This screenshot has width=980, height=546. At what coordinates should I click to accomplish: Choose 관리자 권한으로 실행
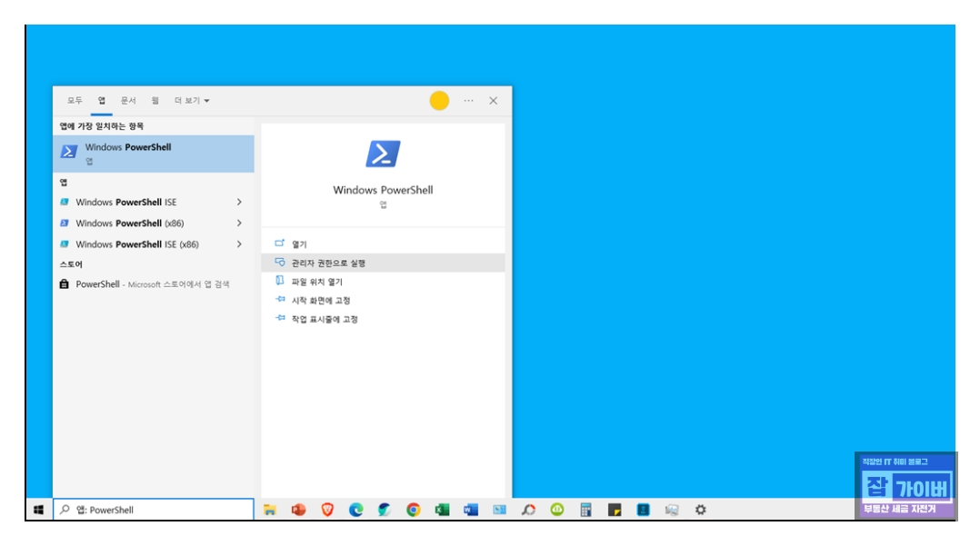383,263
